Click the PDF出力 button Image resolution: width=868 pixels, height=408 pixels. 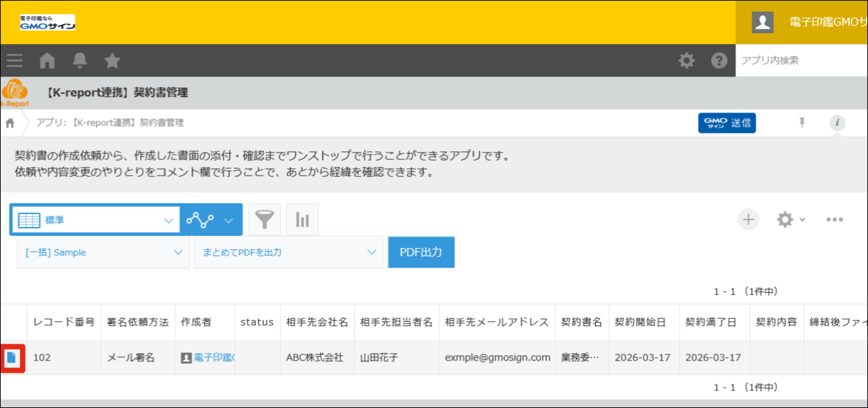(x=421, y=252)
